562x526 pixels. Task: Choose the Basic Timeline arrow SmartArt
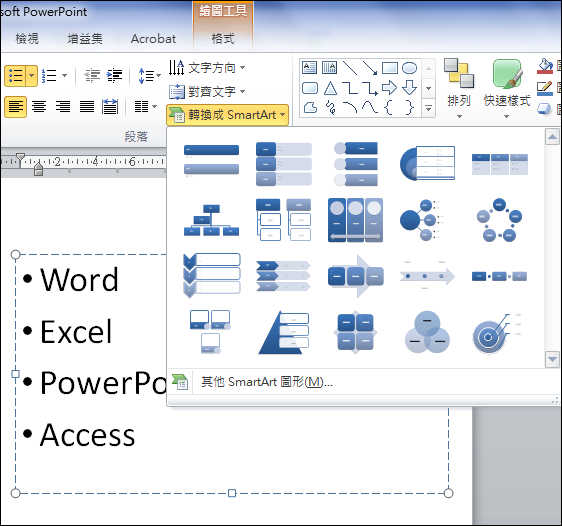tap(427, 276)
